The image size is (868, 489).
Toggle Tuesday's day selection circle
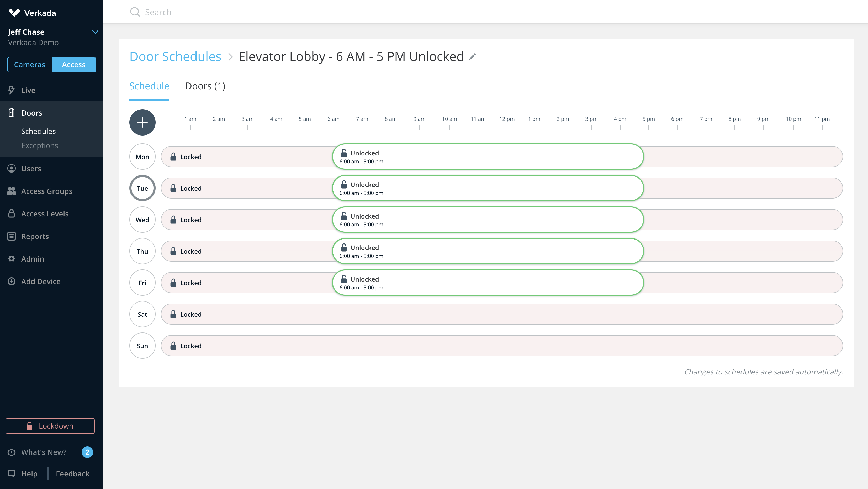[142, 188]
